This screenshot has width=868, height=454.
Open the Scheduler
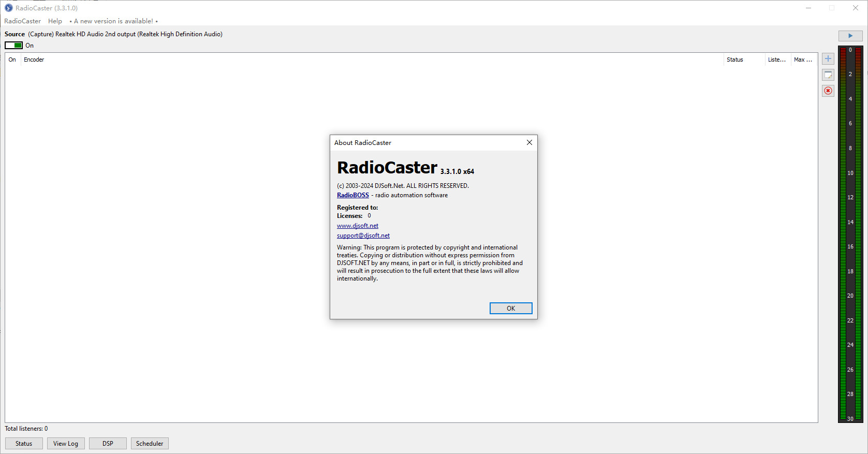(150, 444)
